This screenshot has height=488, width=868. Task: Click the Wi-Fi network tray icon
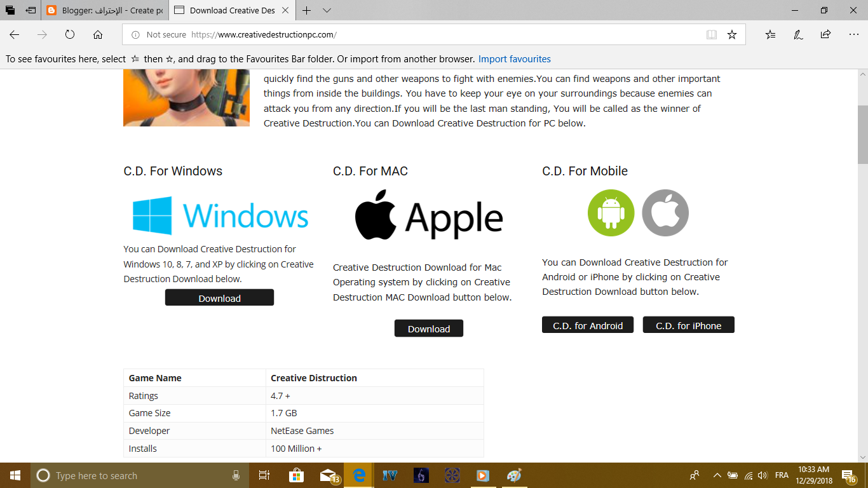pos(749,475)
